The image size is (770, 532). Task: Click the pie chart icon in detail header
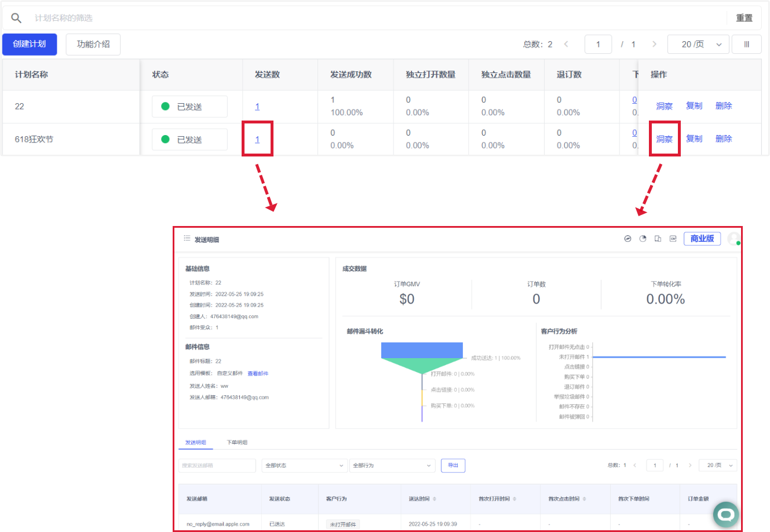643,239
